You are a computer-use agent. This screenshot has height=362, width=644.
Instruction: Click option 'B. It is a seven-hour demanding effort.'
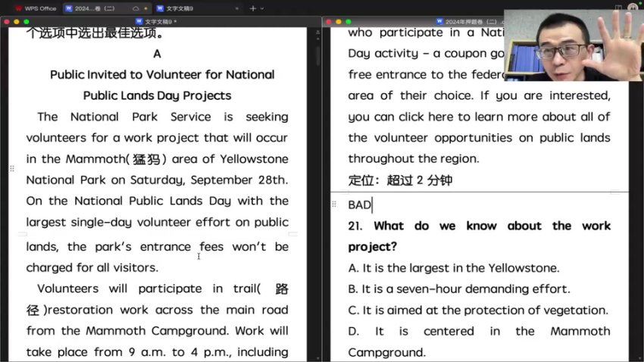coord(459,289)
